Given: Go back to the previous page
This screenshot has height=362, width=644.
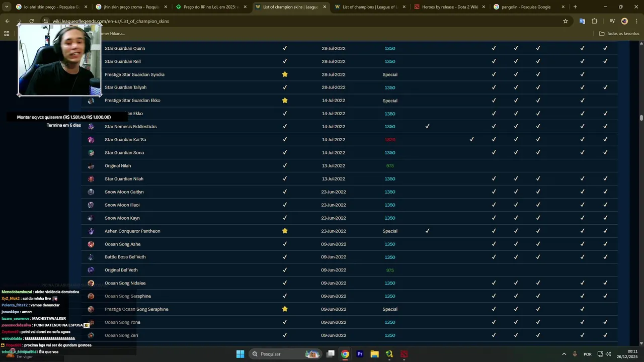Looking at the screenshot, I should pos(7,21).
